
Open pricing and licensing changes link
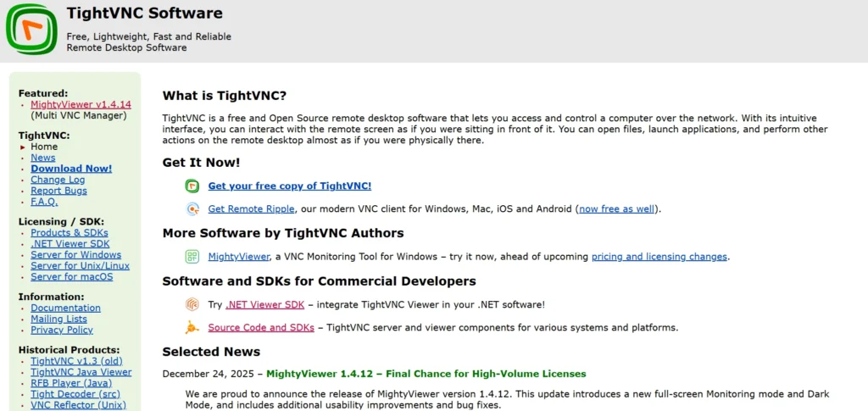(659, 257)
